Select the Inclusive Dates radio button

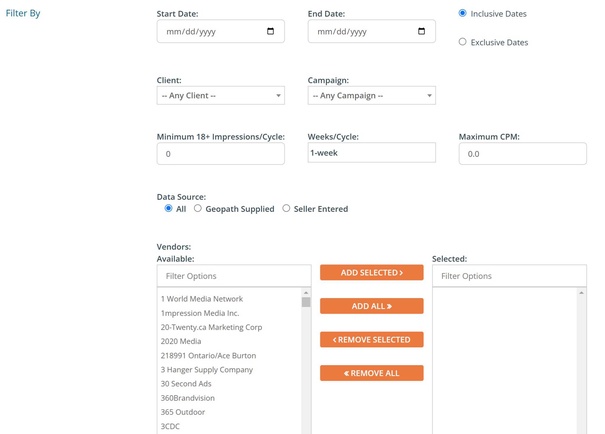tap(462, 13)
